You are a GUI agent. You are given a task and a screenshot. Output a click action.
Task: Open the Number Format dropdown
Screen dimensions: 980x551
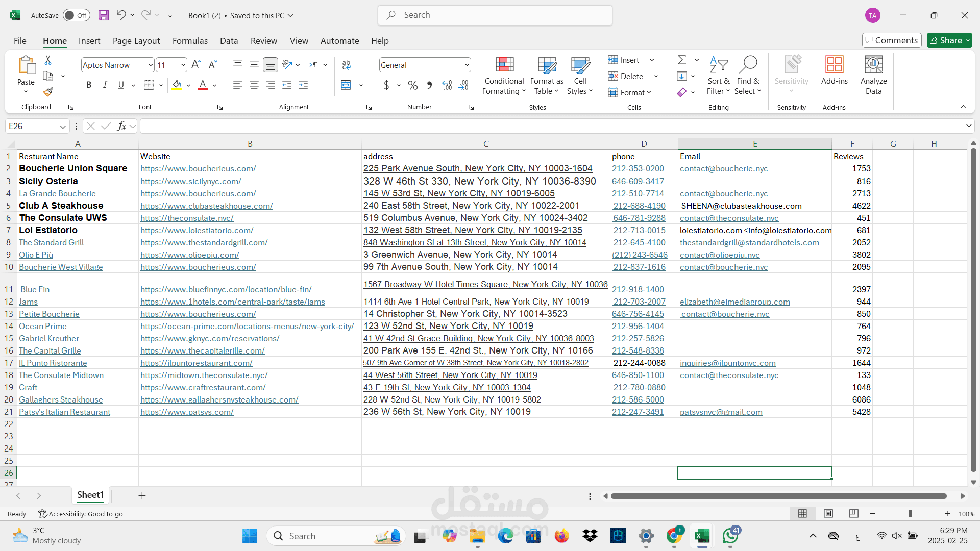pos(467,65)
